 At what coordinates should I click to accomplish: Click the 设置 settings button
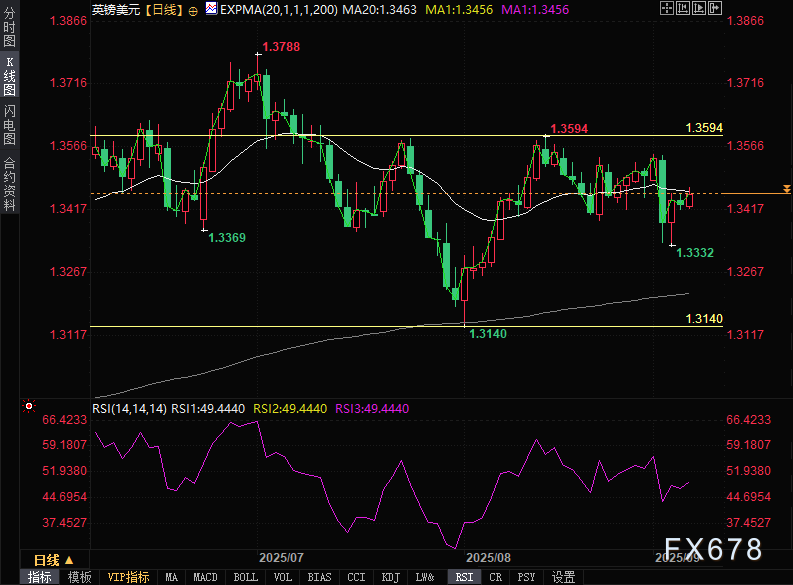pos(563,577)
